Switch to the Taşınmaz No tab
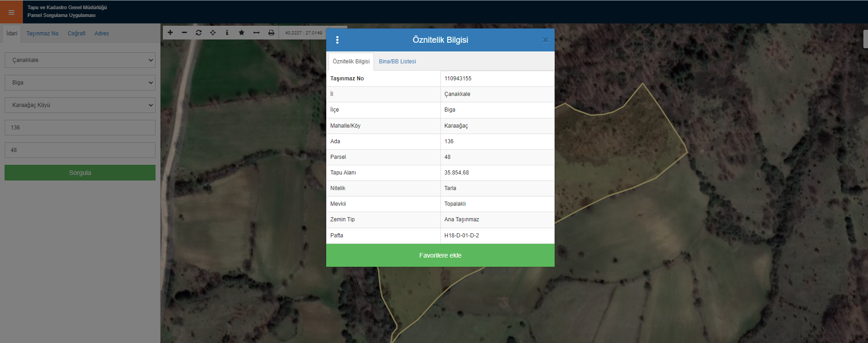Screen dimensions: 868x343 (42, 34)
